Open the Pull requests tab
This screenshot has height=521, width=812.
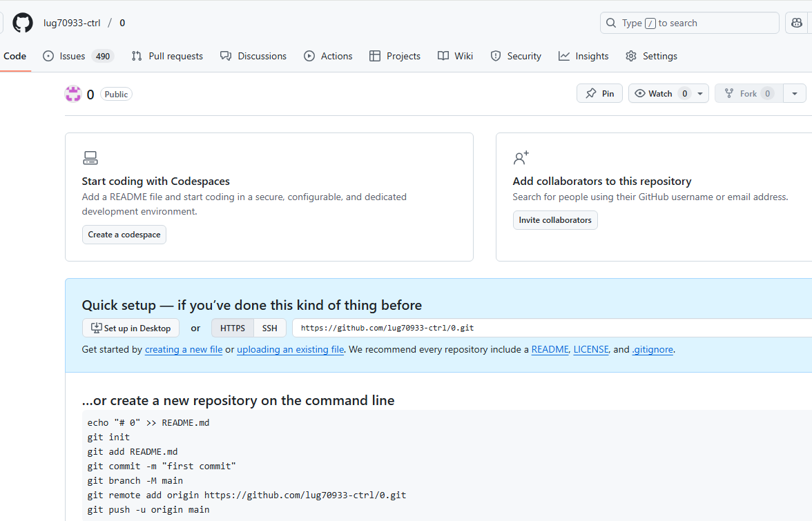(167, 56)
